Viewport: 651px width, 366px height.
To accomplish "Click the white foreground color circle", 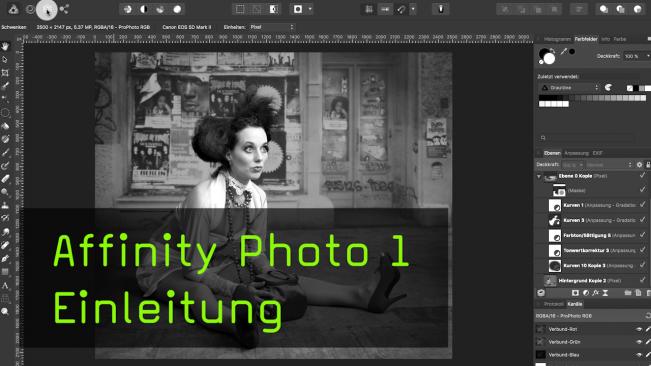I will (x=549, y=59).
